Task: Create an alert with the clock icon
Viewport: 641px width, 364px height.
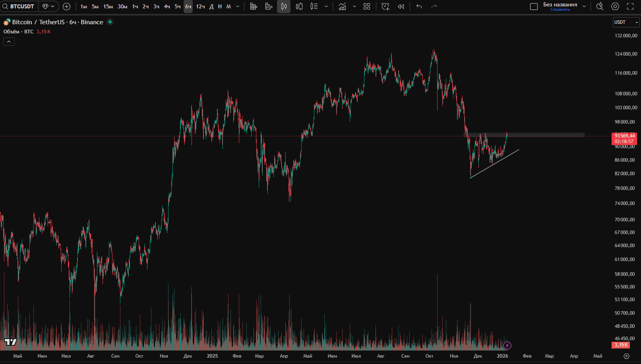Action: [x=385, y=6]
